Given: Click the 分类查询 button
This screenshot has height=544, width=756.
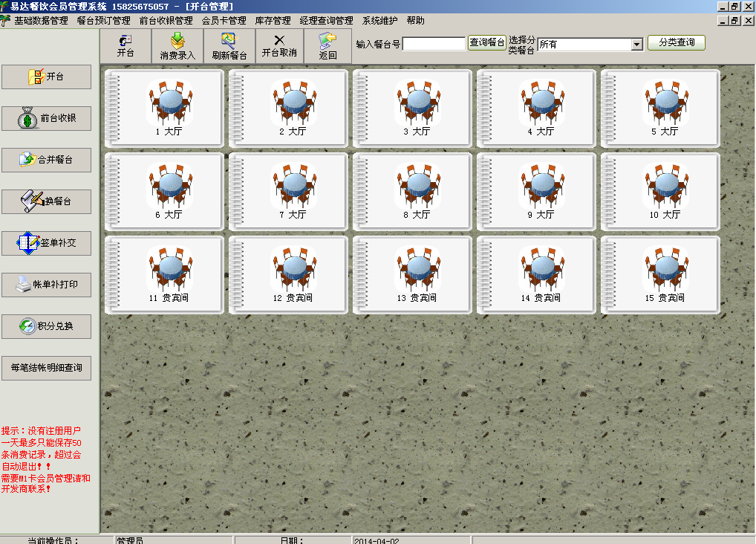Looking at the screenshot, I should (676, 43).
